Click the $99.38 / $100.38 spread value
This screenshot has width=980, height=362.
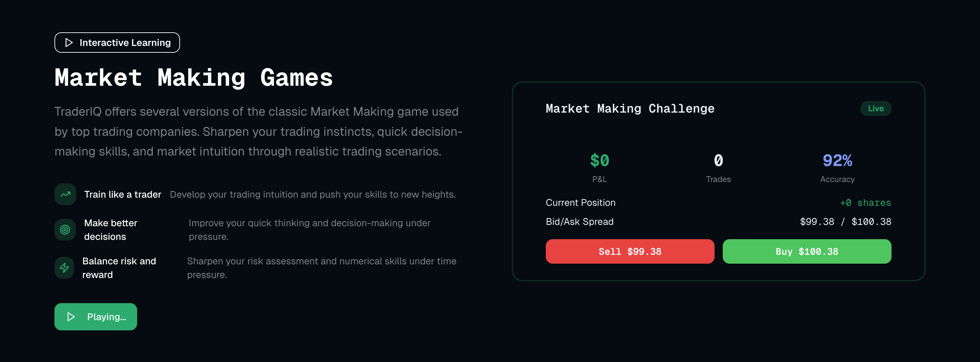tap(845, 222)
